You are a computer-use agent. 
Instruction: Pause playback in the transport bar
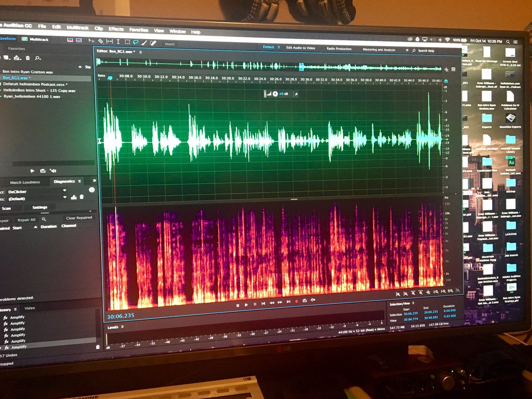[255, 304]
